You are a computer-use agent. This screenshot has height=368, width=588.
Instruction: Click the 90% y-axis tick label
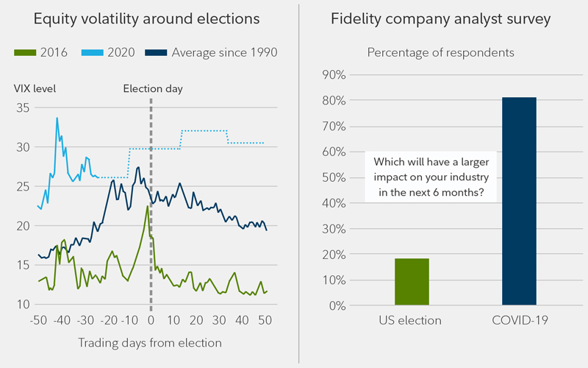click(x=331, y=74)
